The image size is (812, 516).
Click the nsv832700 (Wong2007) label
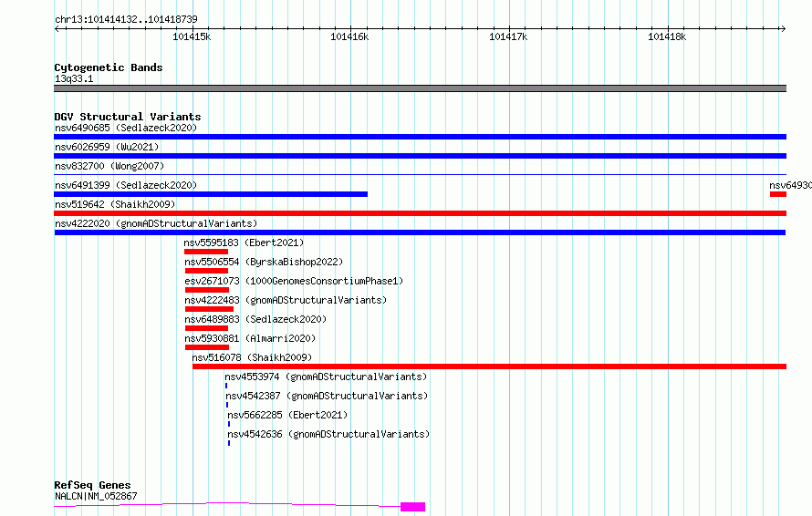point(109,166)
